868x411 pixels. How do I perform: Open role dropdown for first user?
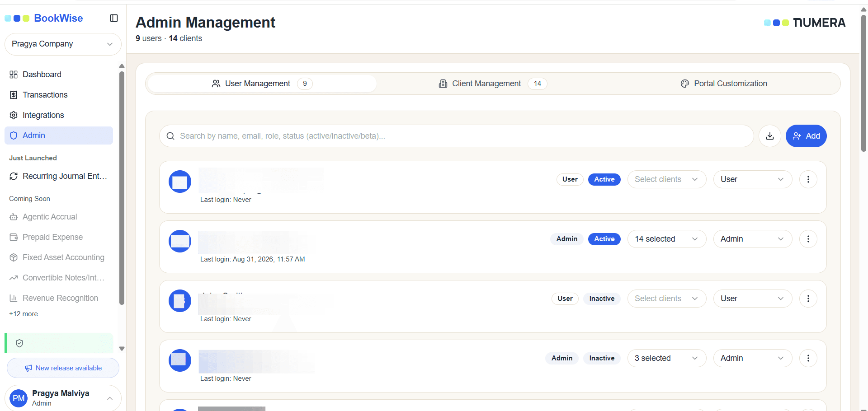(x=752, y=179)
